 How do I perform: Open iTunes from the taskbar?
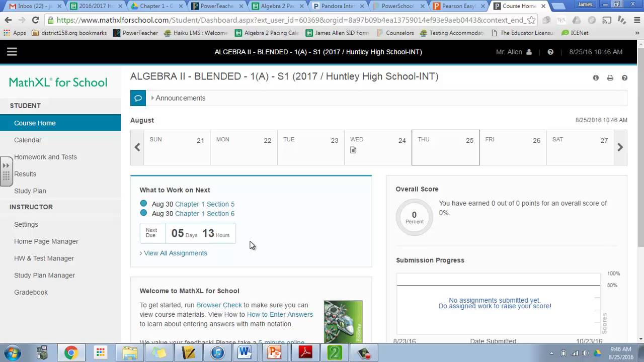pos(217,352)
